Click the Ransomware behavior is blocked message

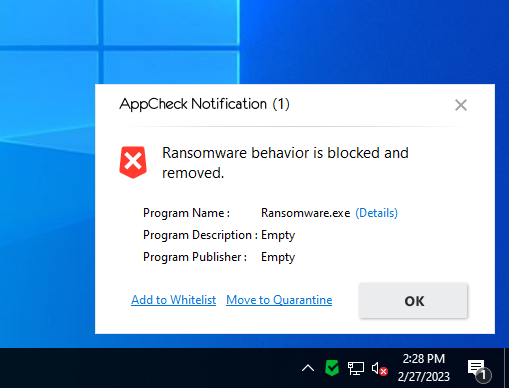(x=285, y=163)
